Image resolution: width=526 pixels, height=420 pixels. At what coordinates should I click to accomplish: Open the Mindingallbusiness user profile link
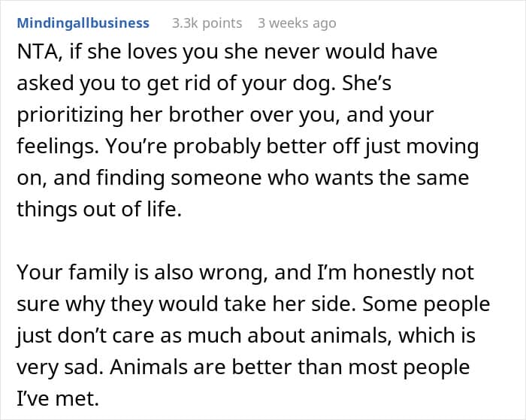pyautogui.click(x=83, y=23)
